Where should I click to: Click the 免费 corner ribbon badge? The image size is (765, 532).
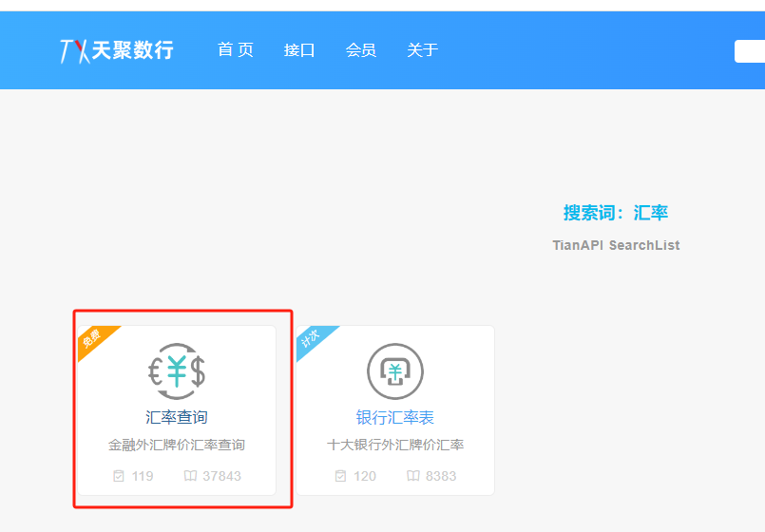click(x=94, y=340)
